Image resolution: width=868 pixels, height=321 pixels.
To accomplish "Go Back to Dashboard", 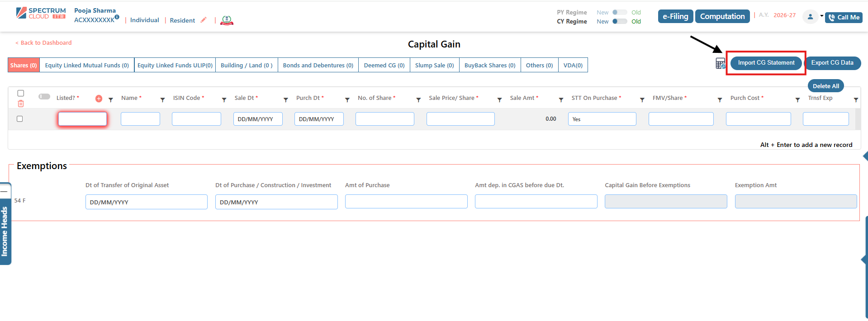I will [43, 43].
